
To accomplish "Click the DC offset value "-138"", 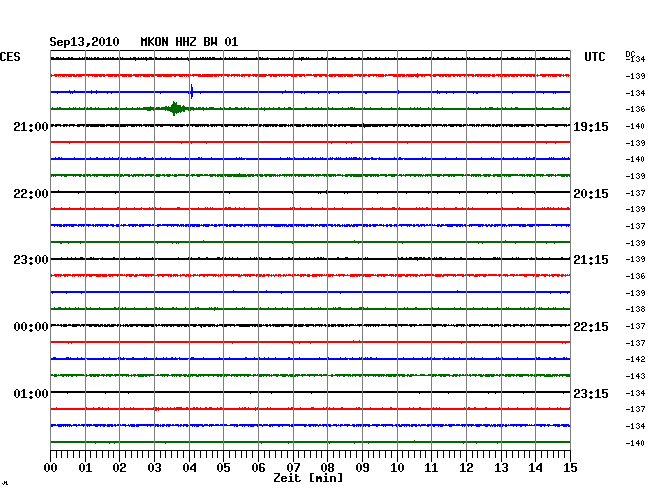I will click(635, 309).
